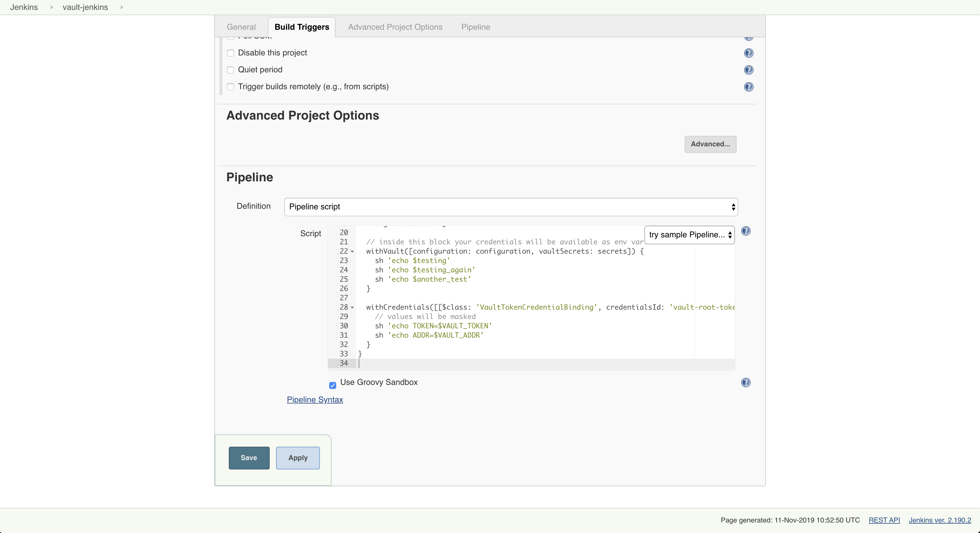Switch to the General tab

[241, 27]
